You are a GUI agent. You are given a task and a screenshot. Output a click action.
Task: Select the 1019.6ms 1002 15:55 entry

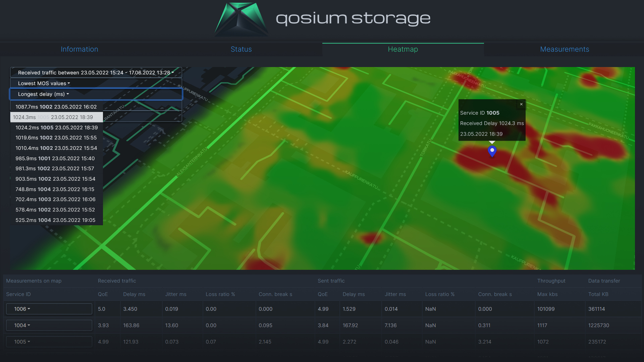tap(56, 138)
